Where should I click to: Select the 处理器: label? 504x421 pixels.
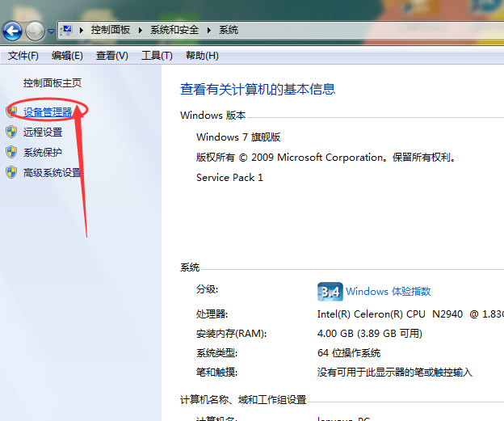click(x=212, y=314)
